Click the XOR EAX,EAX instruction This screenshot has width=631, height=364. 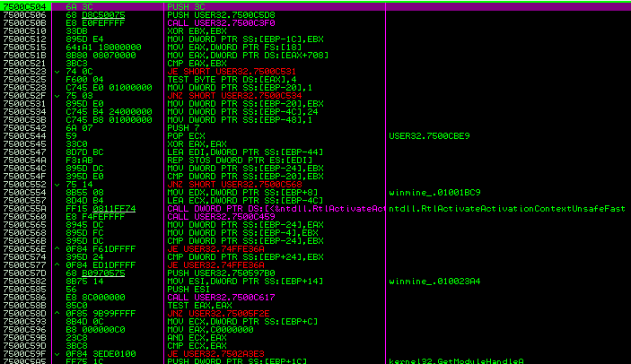(x=197, y=143)
